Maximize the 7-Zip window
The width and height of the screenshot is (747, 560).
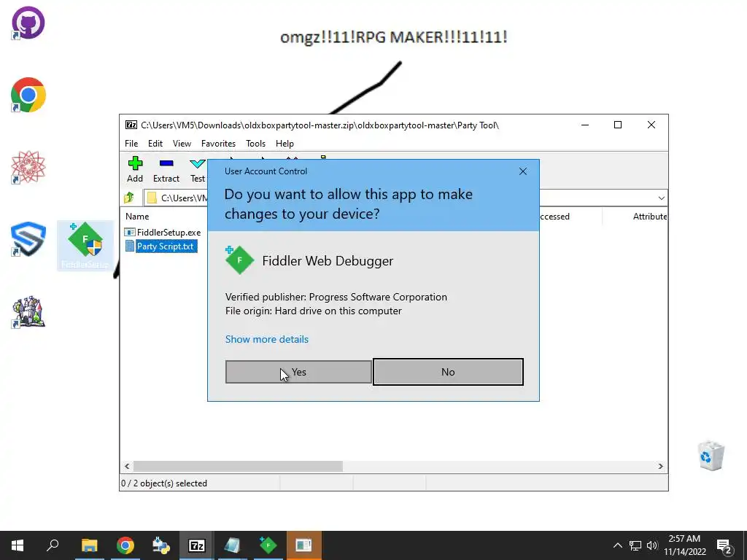point(618,125)
